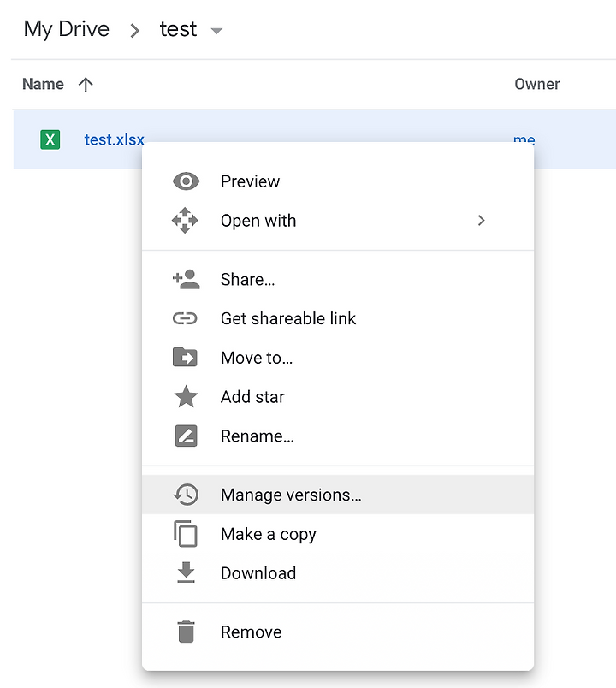Go to My Drive breadcrumb
Screen dimensions: 616x688
tap(66, 29)
